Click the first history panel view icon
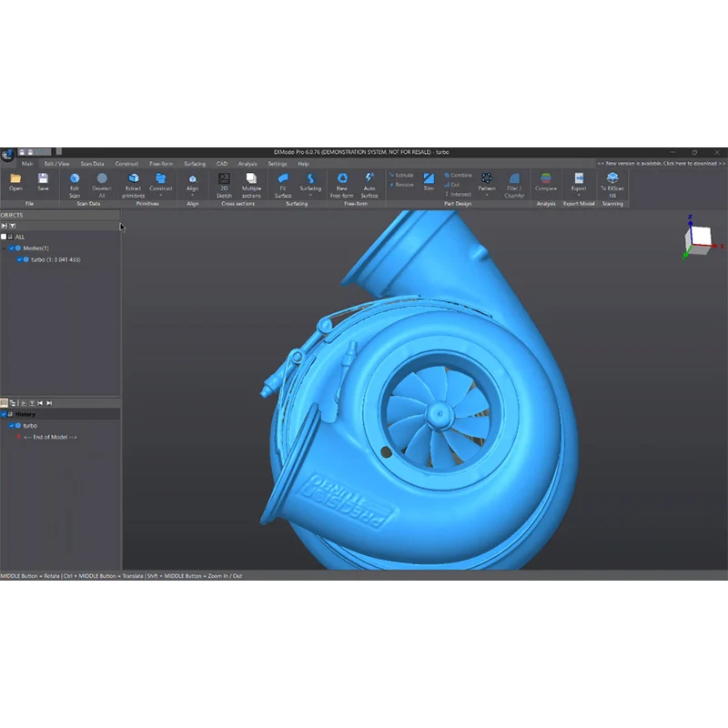Image resolution: width=728 pixels, height=728 pixels. coord(5,403)
